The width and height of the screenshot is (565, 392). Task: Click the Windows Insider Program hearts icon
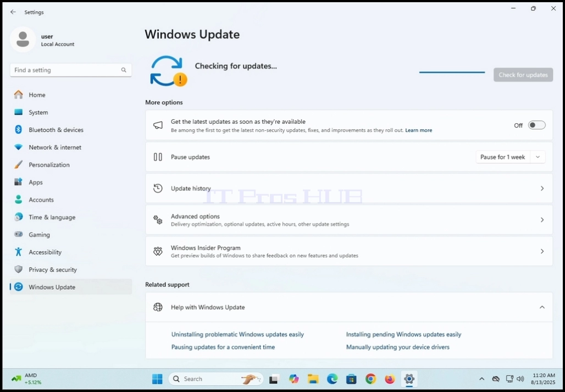(x=158, y=251)
